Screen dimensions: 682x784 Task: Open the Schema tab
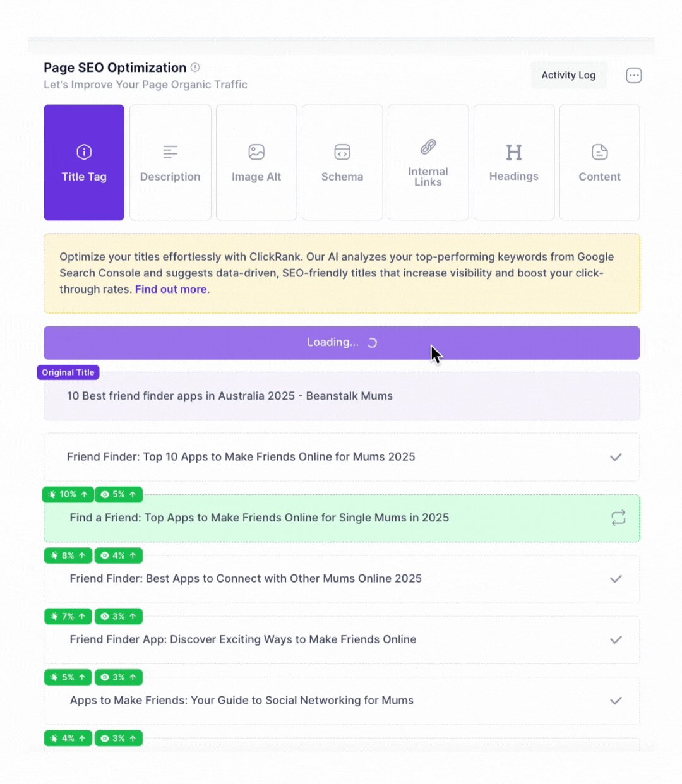point(342,163)
